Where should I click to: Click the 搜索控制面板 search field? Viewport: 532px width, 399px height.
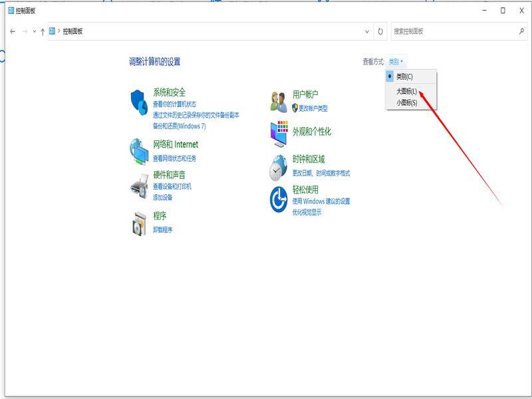[454, 31]
